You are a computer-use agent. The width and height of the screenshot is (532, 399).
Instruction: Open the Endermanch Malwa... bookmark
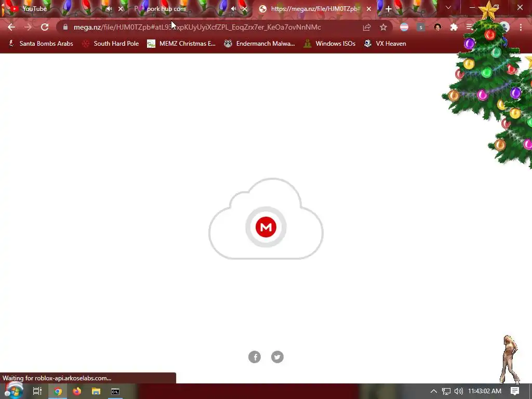pos(260,44)
